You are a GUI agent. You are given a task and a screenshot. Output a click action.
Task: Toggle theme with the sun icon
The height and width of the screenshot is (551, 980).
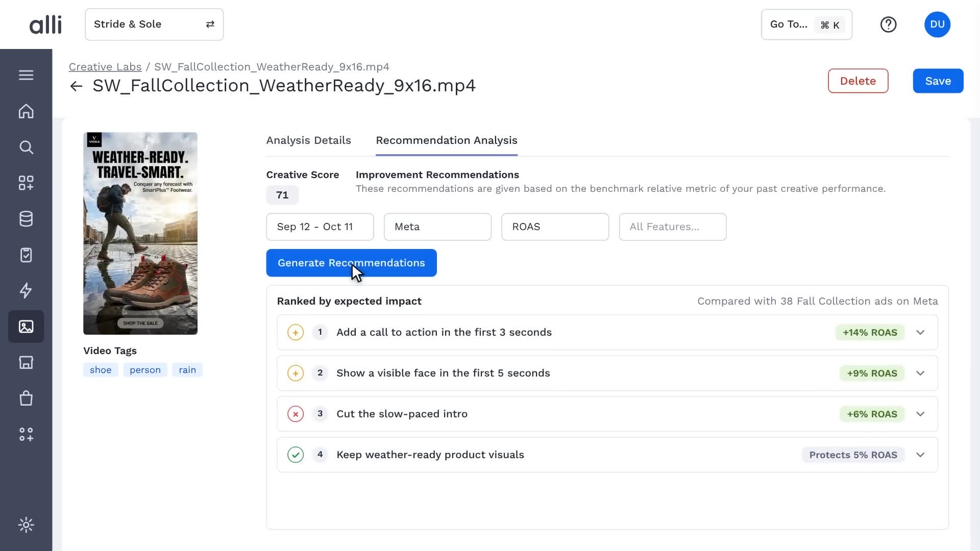pos(26,525)
